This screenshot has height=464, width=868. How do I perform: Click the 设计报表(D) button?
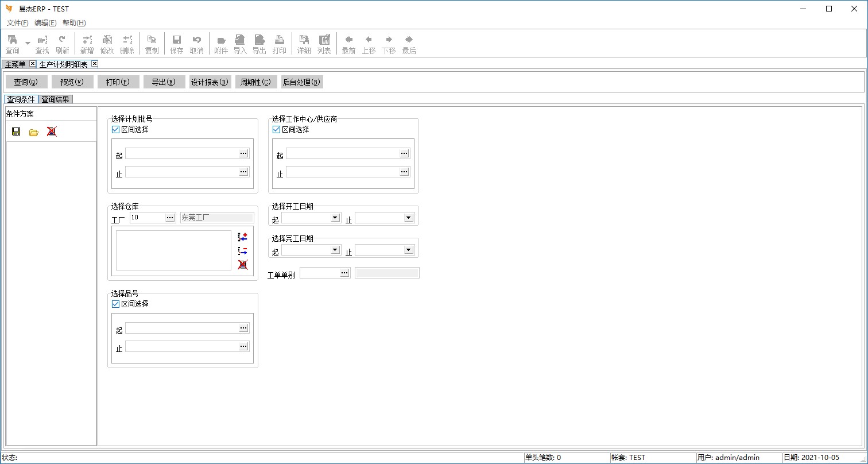pyautogui.click(x=210, y=82)
